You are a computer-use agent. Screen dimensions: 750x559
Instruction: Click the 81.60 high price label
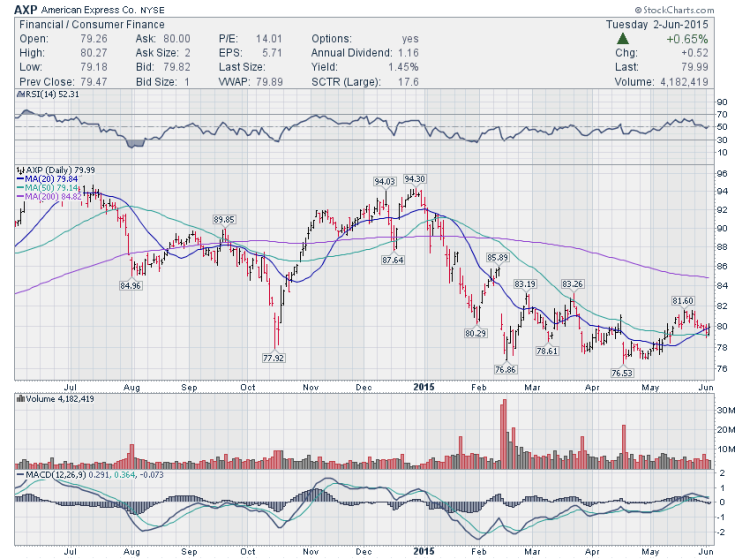pos(682,301)
